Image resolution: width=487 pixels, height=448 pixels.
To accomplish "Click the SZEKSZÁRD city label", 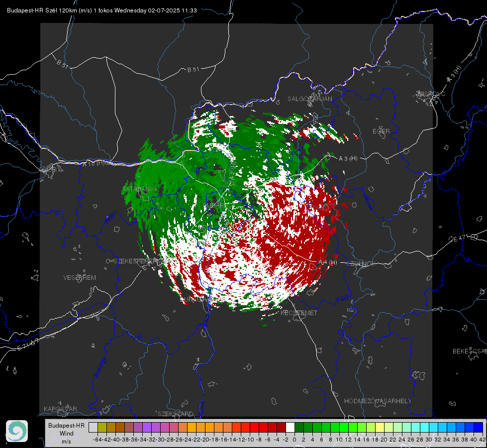I will coord(176,414).
